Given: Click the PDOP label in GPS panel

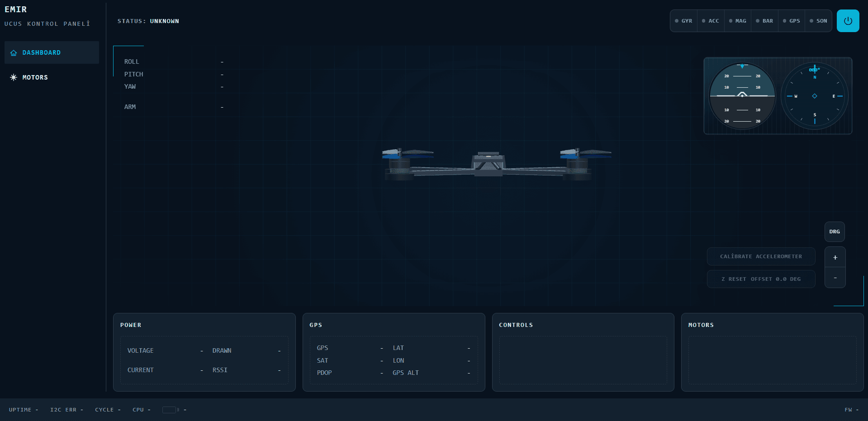Looking at the screenshot, I should click(x=324, y=373).
